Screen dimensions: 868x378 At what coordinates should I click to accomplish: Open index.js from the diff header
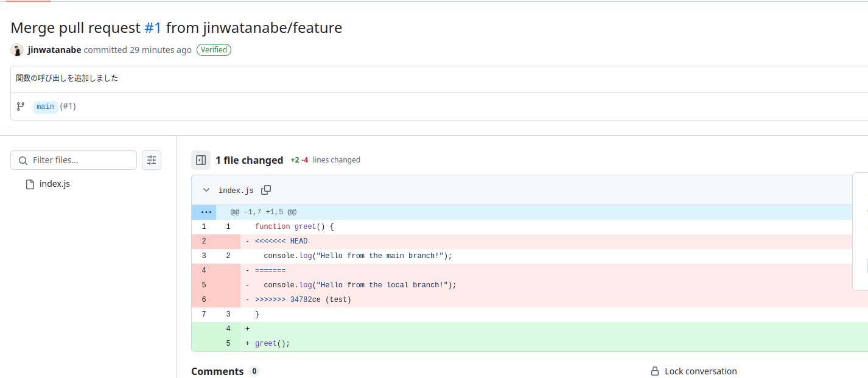click(x=236, y=191)
